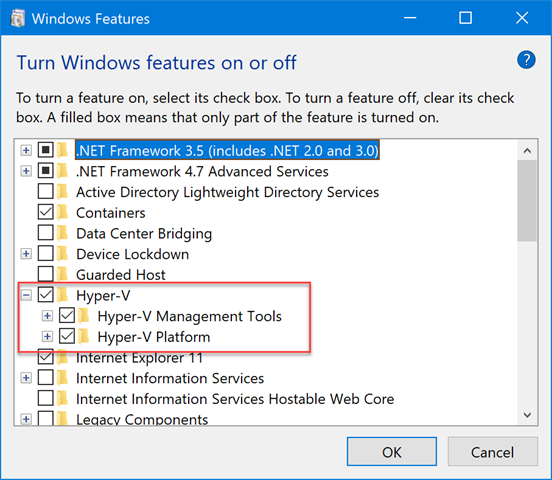Screen dimensions: 552x480
Task: Click the Hyper-V Platform folder icon
Action: (84, 336)
